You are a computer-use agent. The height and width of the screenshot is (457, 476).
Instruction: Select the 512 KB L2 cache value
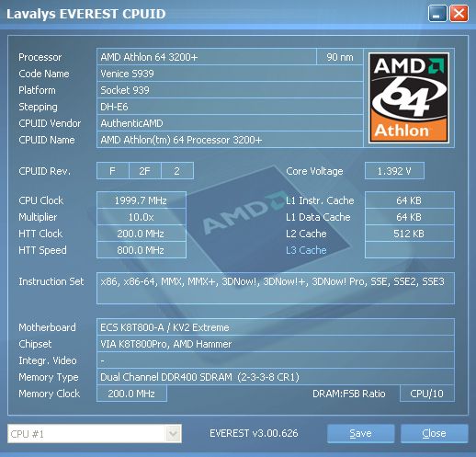[410, 234]
